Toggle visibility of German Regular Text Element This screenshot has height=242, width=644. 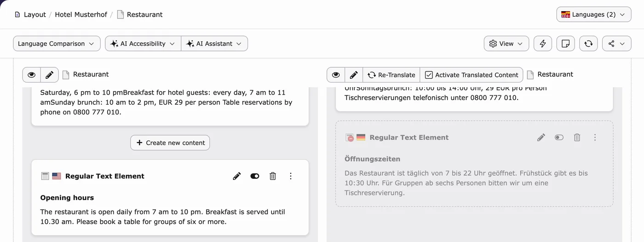coord(559,137)
